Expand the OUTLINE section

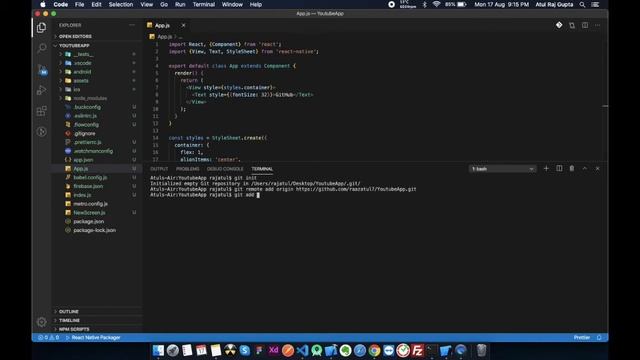point(69,311)
